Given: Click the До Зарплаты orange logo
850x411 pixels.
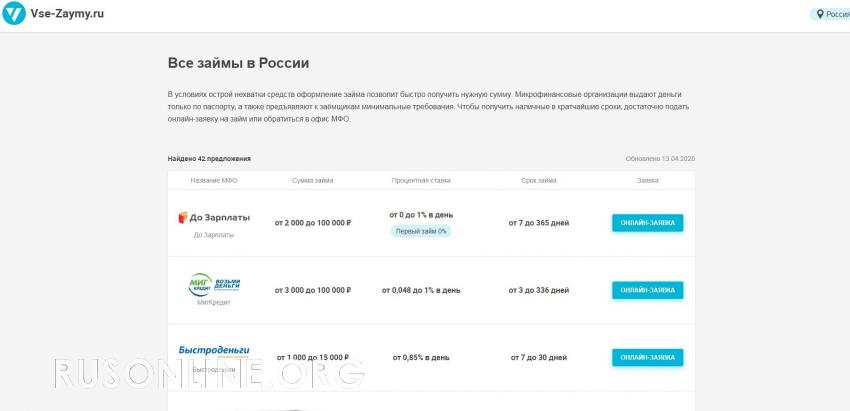Looking at the screenshot, I should coord(214,217).
